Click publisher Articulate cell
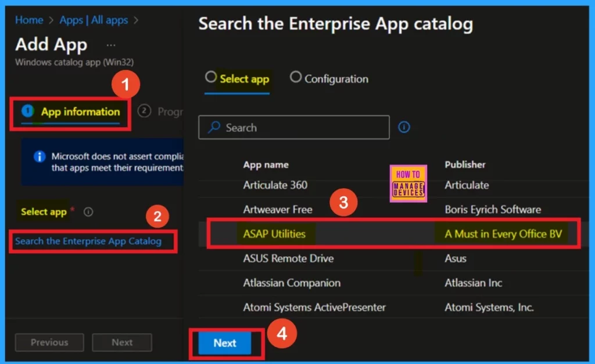Screen dimensions: 595x364 (467, 185)
